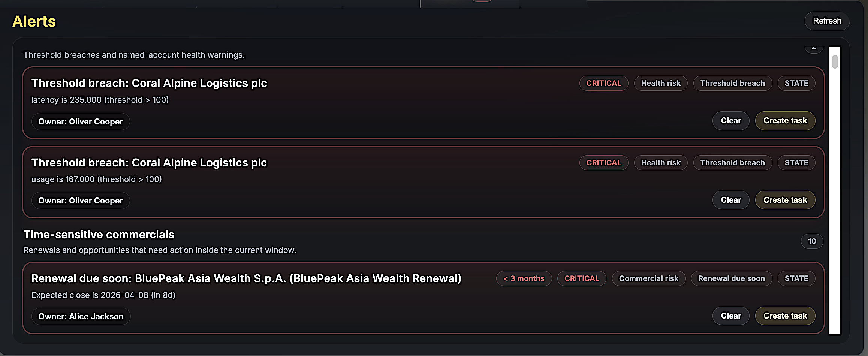Click CRITICAL tag on latency alert
Image resolution: width=868 pixels, height=356 pixels.
click(603, 83)
